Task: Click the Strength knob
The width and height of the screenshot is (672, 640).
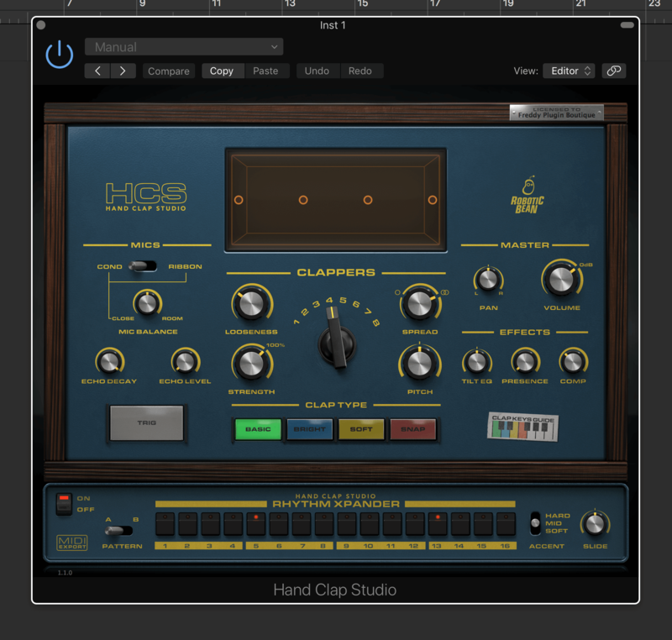Action: pyautogui.click(x=251, y=364)
